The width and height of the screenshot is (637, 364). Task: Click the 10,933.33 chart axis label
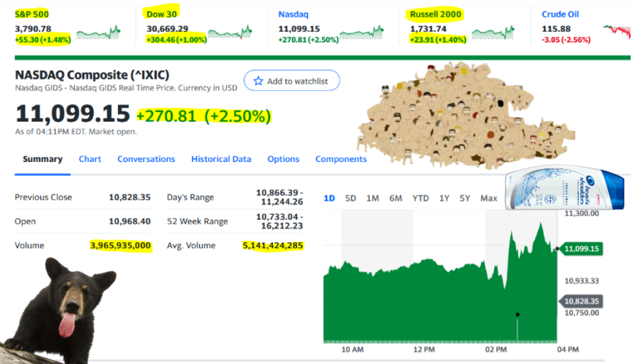click(582, 280)
